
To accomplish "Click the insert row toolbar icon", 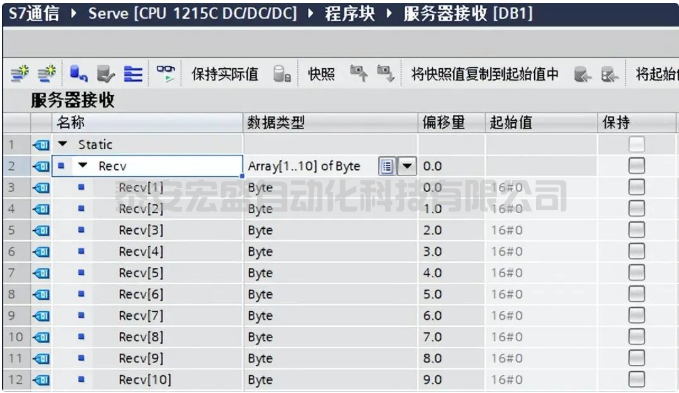I will [x=19, y=74].
